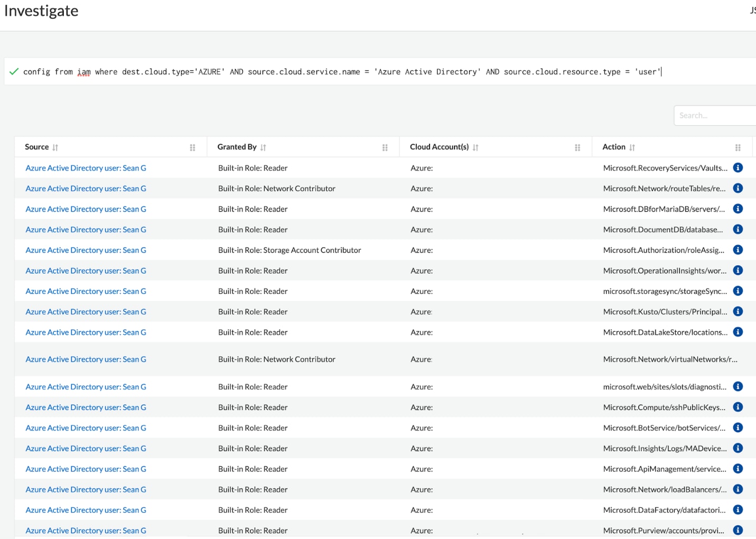Open Sean G user in routeTables row
This screenshot has width=756, height=539.
(86, 188)
